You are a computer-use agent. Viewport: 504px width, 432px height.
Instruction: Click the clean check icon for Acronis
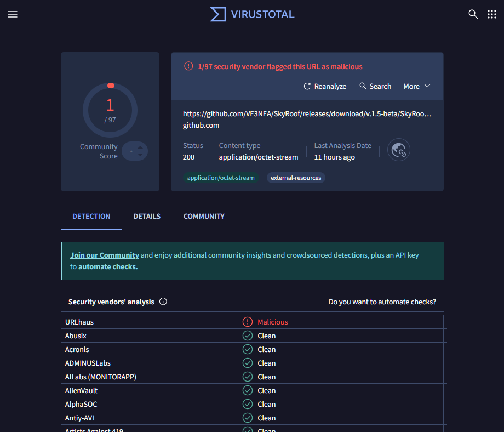tap(248, 349)
